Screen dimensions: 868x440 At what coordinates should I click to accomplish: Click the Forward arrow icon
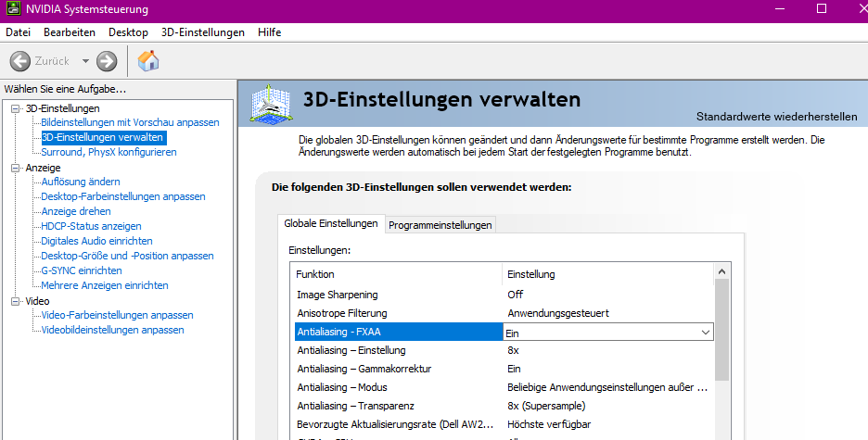(x=107, y=61)
